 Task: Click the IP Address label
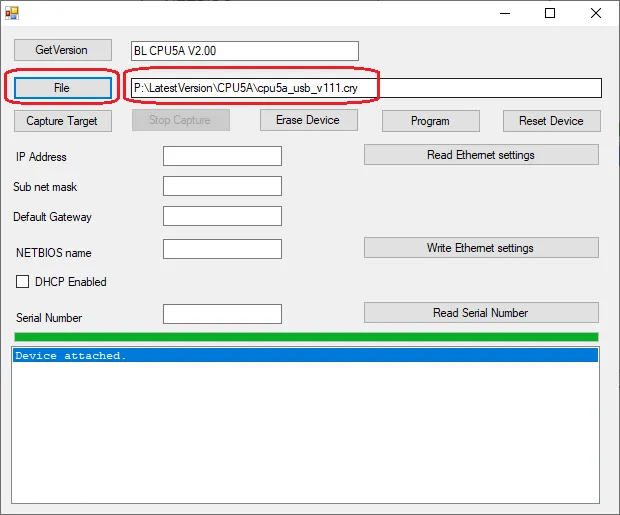tap(41, 157)
